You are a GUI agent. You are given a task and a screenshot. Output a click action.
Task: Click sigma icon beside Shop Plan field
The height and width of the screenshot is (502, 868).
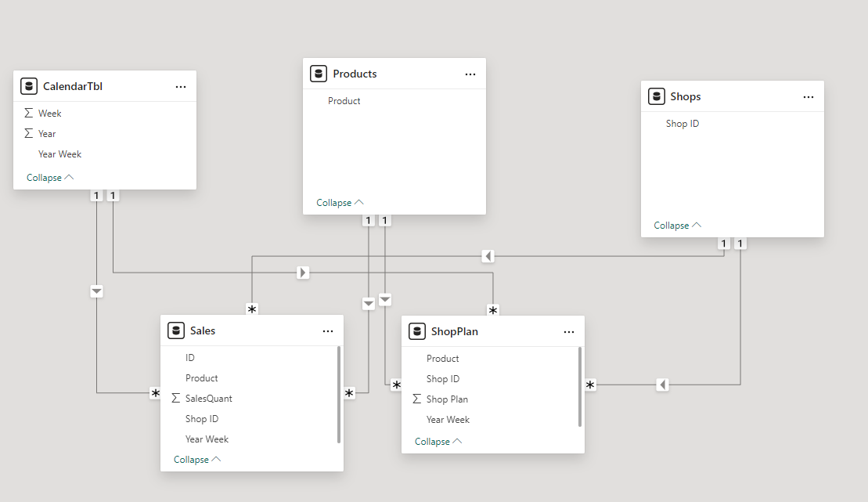pos(417,399)
